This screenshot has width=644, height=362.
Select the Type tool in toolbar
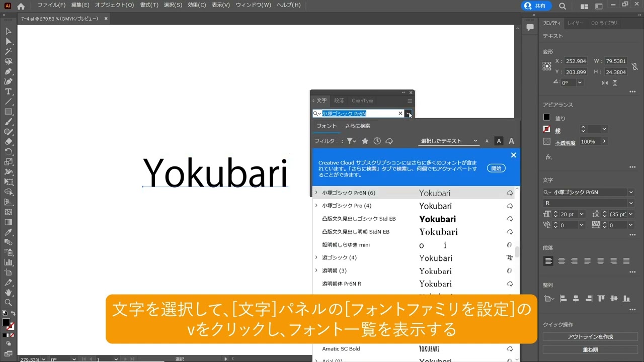click(9, 92)
